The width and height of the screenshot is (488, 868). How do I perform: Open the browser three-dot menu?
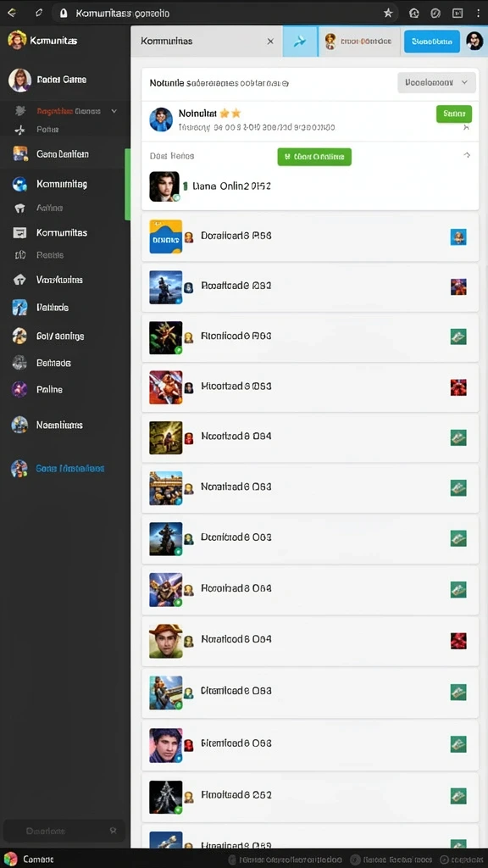[479, 13]
